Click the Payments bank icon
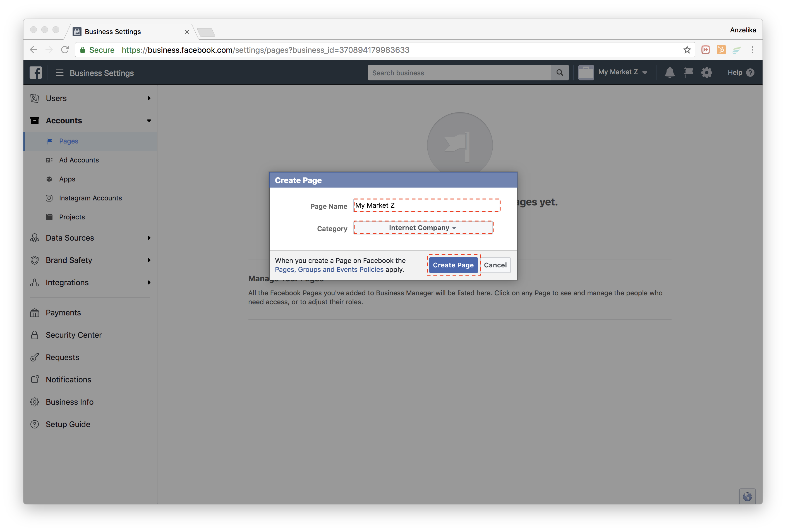 click(35, 313)
